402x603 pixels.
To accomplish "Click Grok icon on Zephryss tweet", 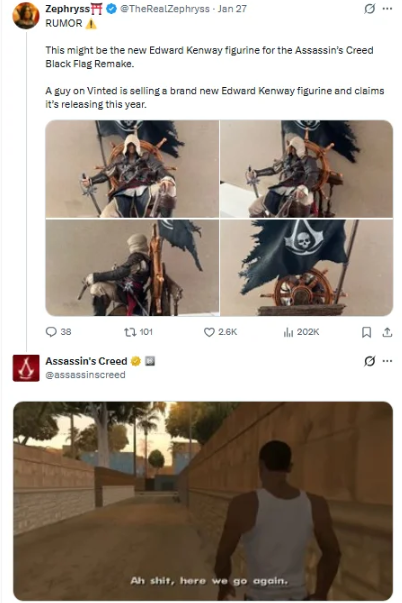I will tap(370, 8).
